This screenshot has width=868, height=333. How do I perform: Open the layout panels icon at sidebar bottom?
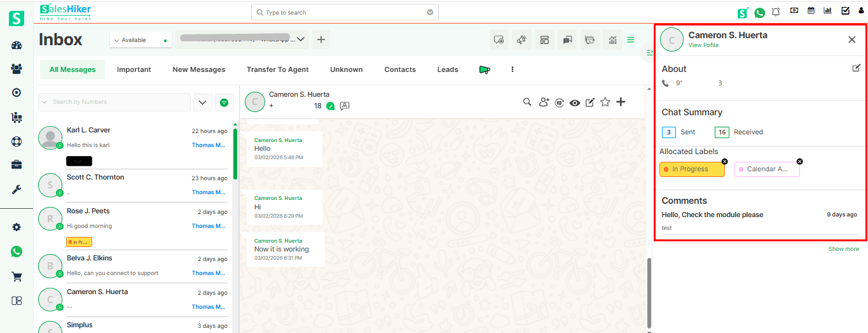click(17, 301)
